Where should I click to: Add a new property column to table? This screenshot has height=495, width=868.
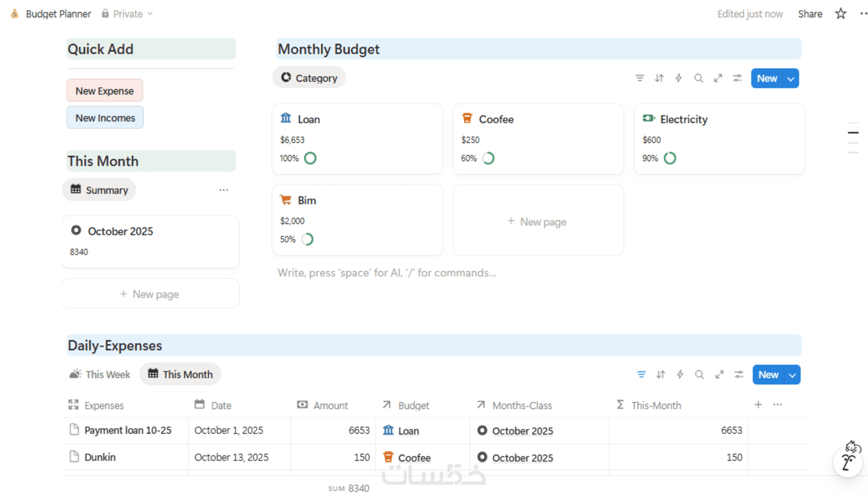(758, 405)
